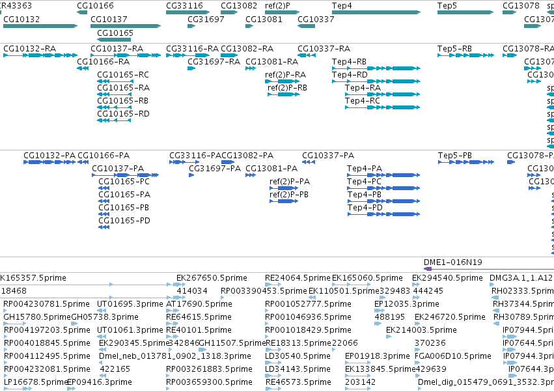Image resolution: width=554 pixels, height=392 pixels.
Task: Select the Tep4-RB transcript
Action: (x=376, y=68)
